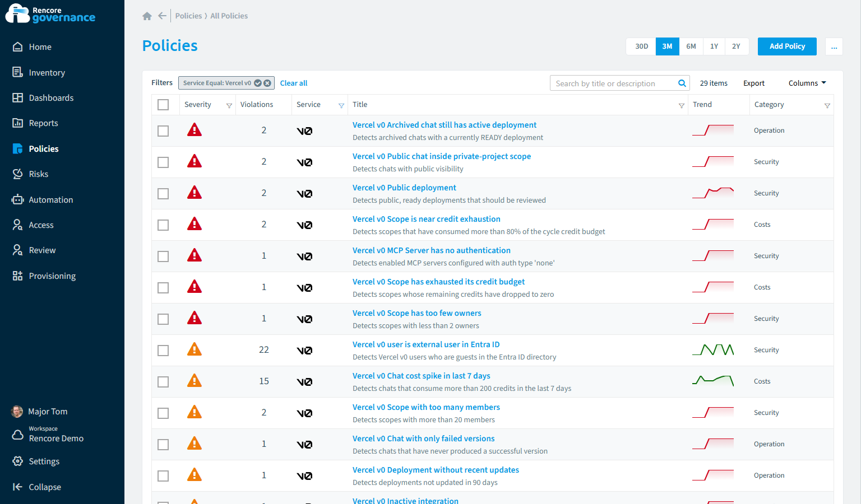Click the Clear all filters link
The width and height of the screenshot is (861, 504).
[x=294, y=83]
